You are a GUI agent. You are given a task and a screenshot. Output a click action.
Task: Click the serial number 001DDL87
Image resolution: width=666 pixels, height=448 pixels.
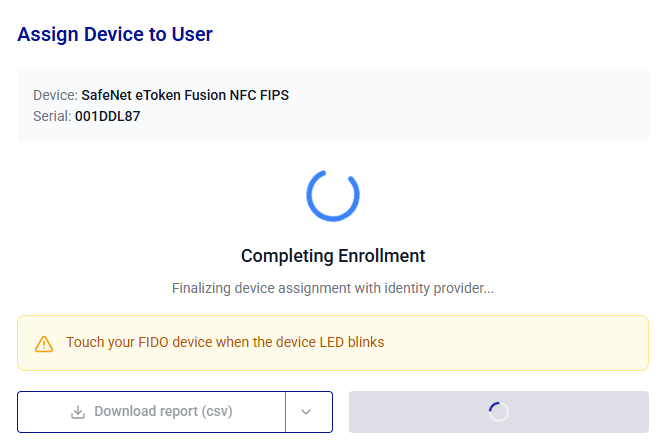coord(107,116)
